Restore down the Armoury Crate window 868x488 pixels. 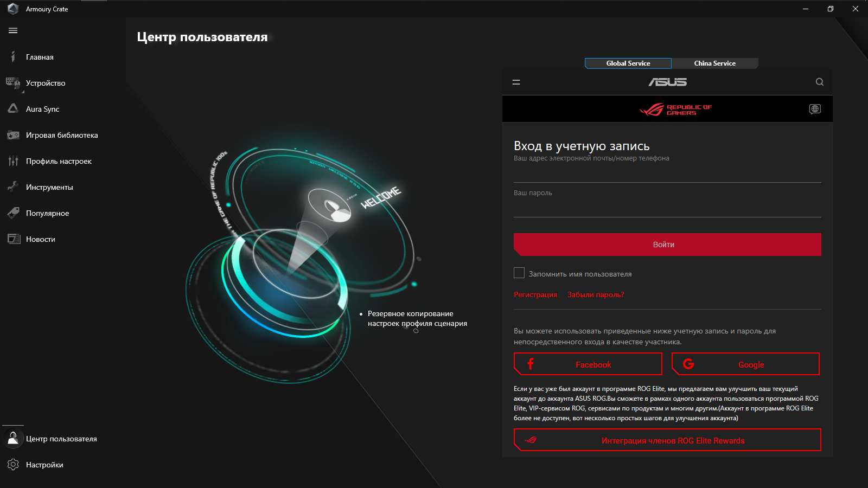(831, 9)
